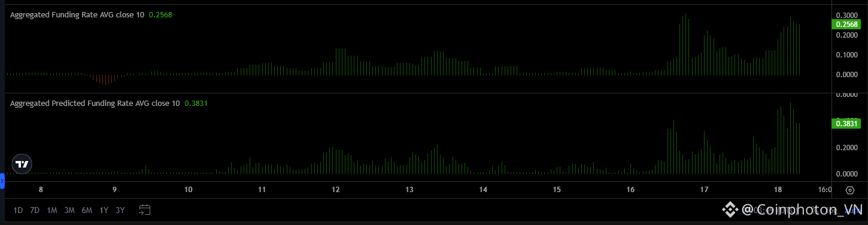Click date 17 on time axis
868x225 pixels.
704,190
